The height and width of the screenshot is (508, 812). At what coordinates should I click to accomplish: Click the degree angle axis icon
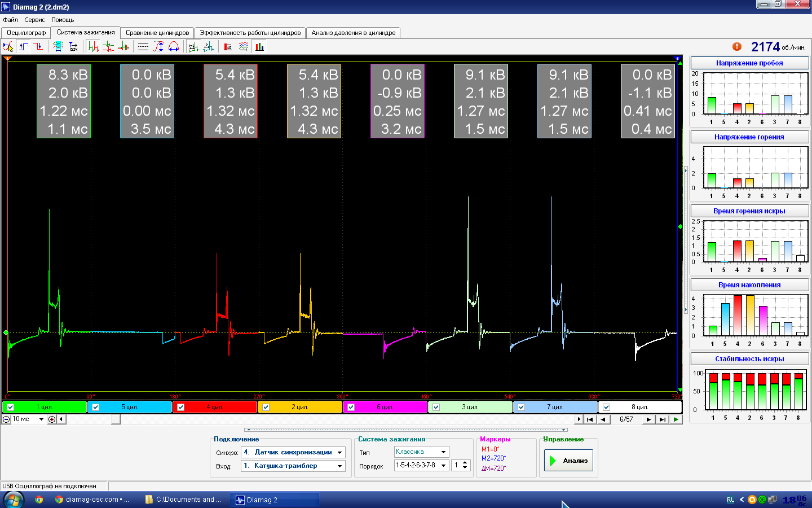209,47
